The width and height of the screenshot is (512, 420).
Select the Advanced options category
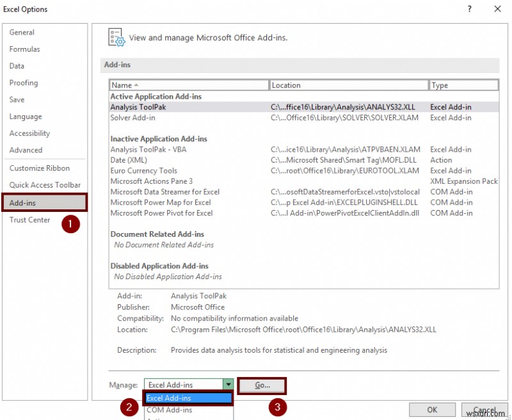[26, 150]
